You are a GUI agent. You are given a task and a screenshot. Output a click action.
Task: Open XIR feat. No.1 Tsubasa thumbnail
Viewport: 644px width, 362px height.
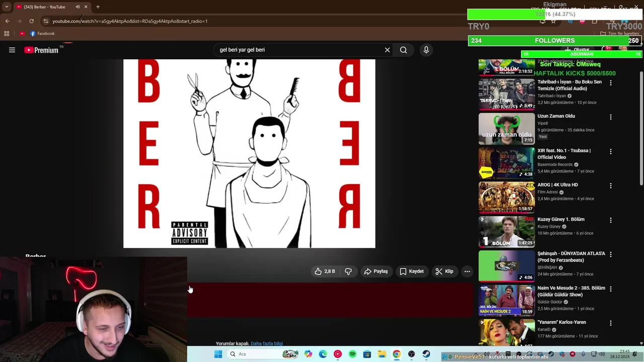[507, 163]
